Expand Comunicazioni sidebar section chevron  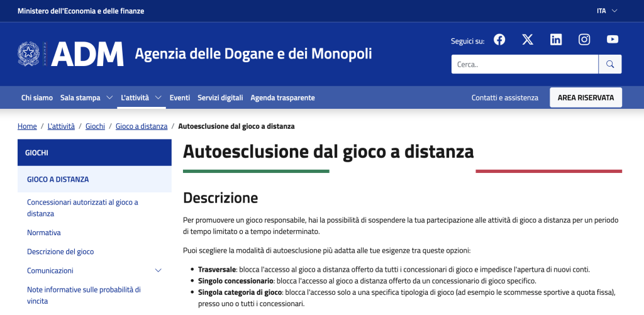click(158, 270)
